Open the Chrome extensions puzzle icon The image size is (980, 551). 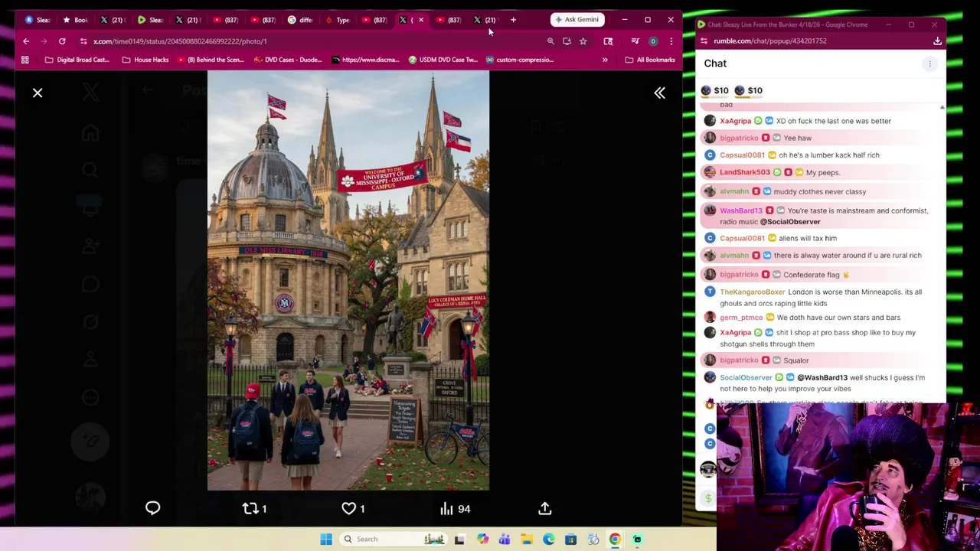click(x=608, y=41)
